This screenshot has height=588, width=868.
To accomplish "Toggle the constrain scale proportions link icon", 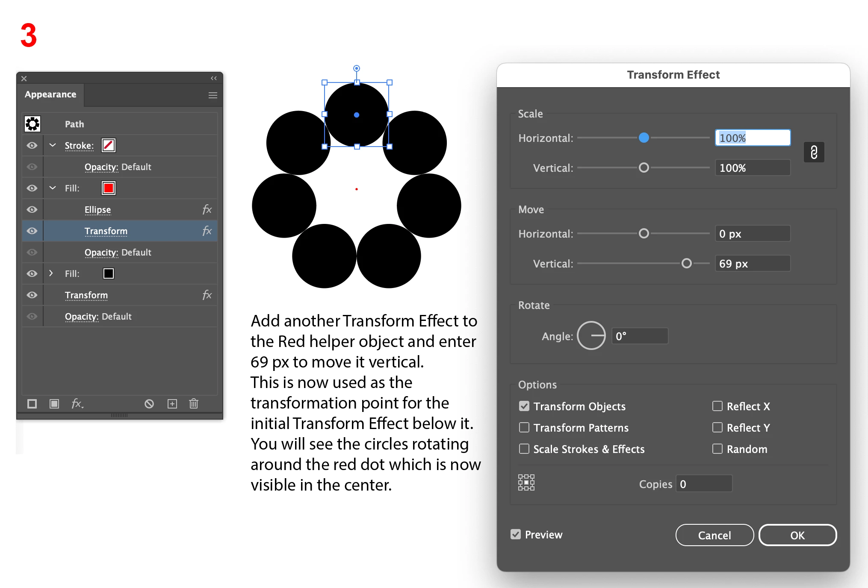I will [x=814, y=152].
